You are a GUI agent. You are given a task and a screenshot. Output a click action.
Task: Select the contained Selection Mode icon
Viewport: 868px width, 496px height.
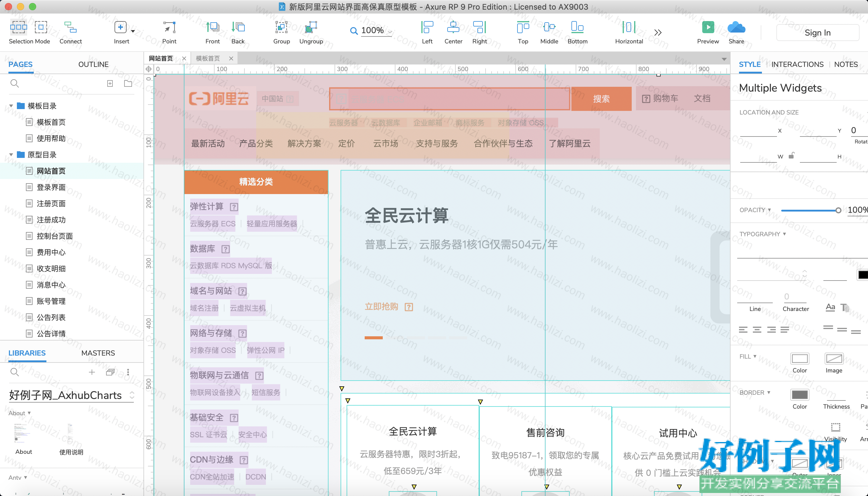tap(41, 27)
